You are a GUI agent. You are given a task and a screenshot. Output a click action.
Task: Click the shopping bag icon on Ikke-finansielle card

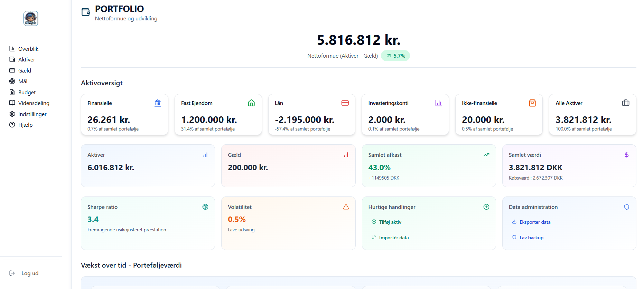[x=532, y=103]
